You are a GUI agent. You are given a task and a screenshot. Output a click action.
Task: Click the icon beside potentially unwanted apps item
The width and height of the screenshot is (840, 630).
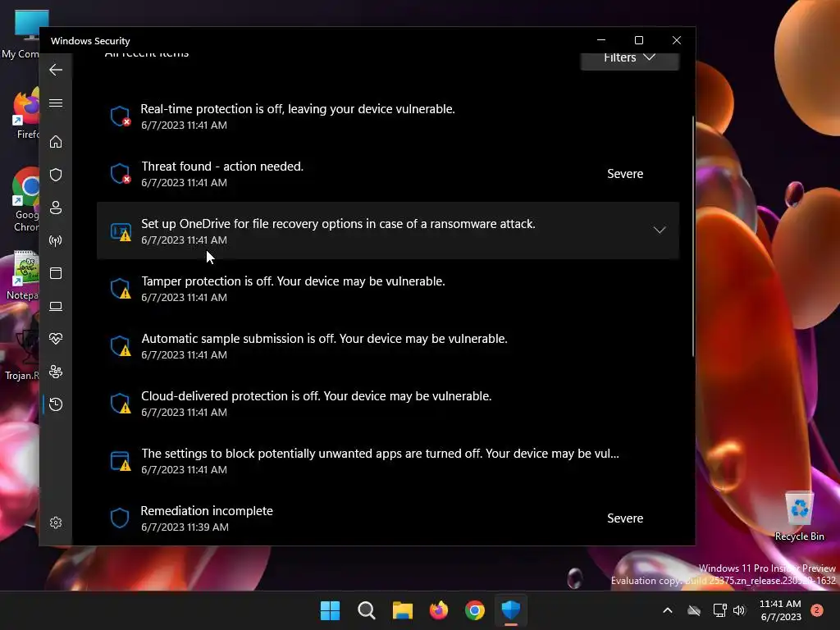120,461
